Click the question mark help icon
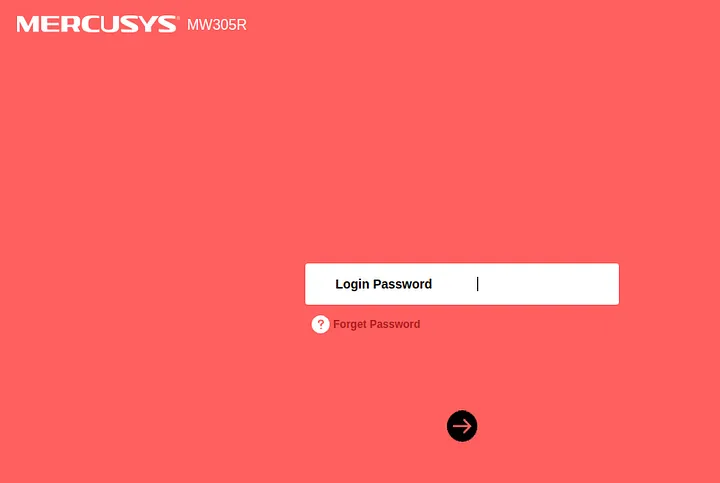This screenshot has height=483, width=720. [x=321, y=324]
